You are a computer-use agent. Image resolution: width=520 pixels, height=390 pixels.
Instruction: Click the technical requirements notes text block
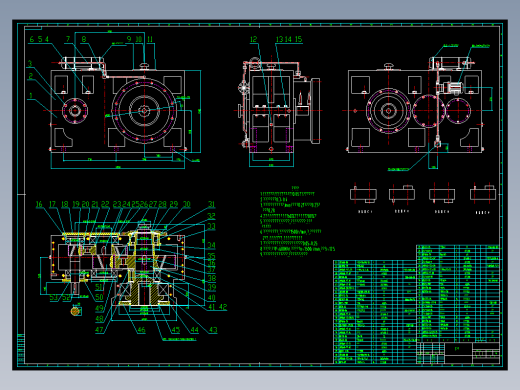(297, 222)
